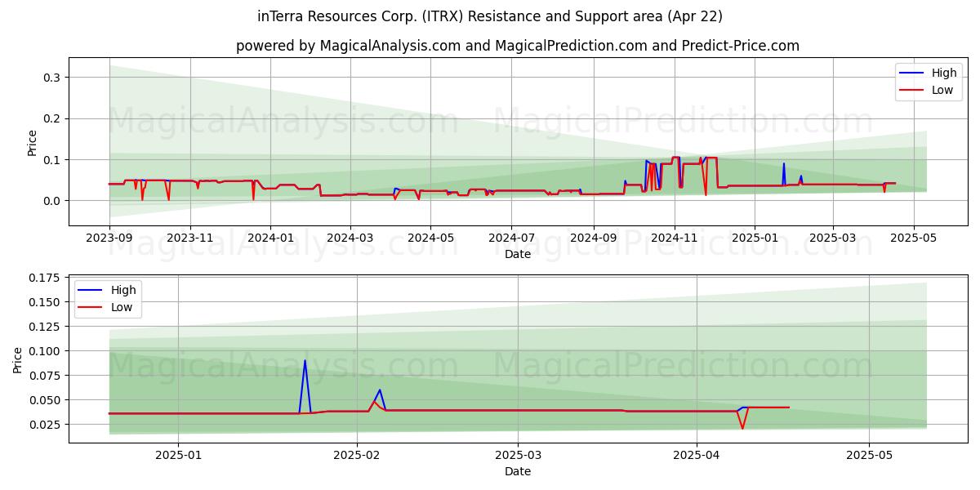Click the 'Price' axis label of the top chart

pos(33,143)
